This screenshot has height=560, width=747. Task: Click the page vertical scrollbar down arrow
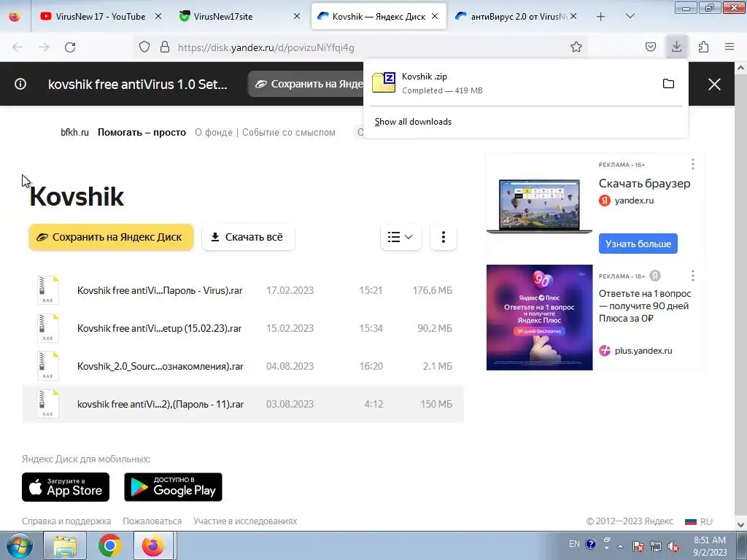coord(741,525)
